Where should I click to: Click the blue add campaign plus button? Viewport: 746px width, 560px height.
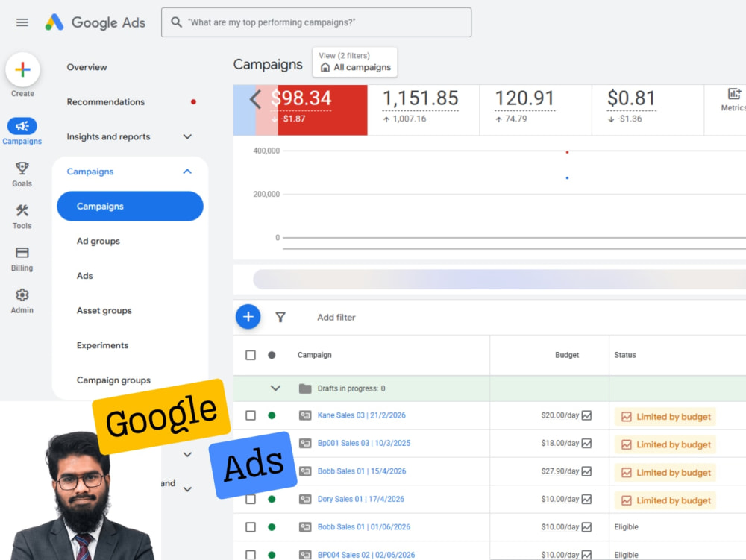pyautogui.click(x=248, y=317)
